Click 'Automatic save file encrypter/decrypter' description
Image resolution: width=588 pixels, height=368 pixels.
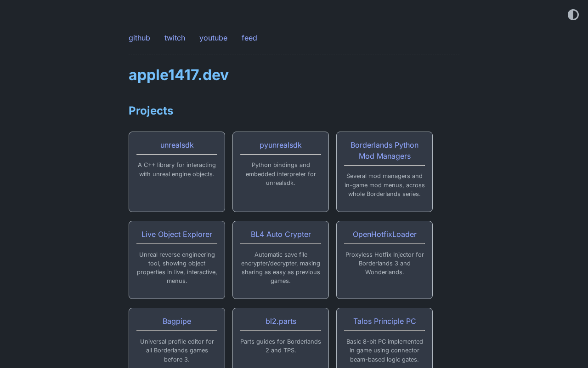coord(281,268)
